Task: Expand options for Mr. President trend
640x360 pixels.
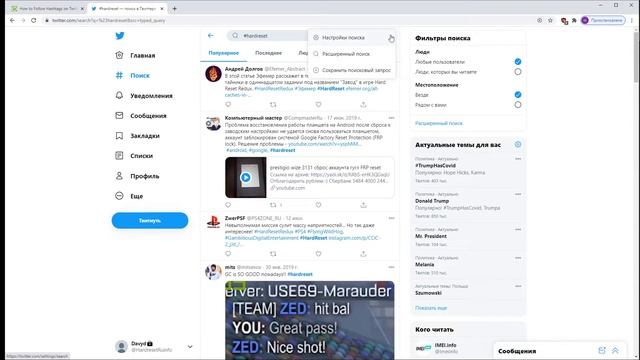Action: pyautogui.click(x=518, y=229)
